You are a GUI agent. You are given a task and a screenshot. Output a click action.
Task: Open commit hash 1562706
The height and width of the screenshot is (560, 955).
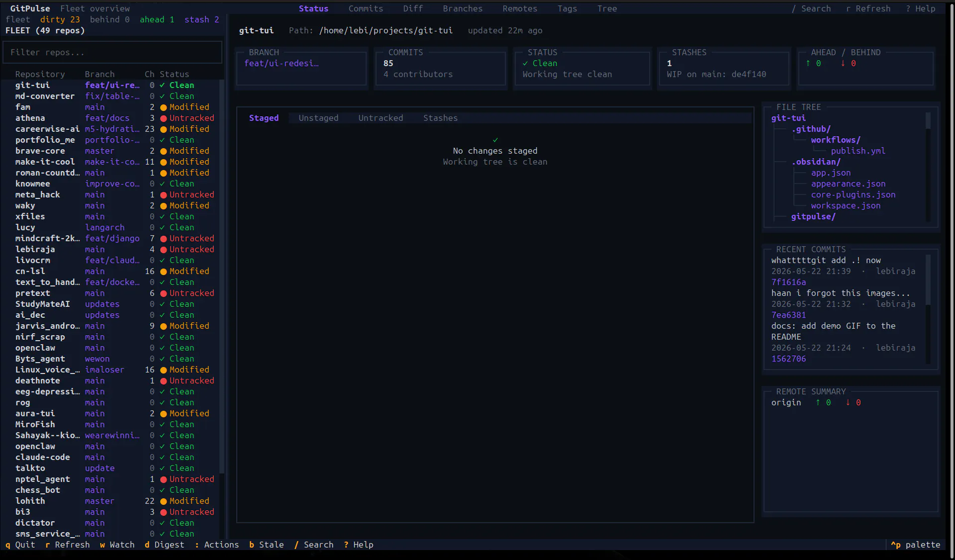[788, 359]
